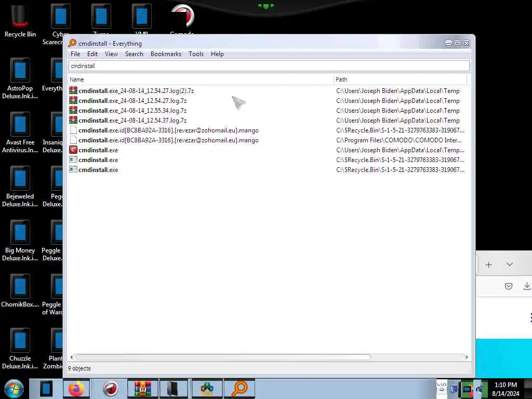The width and height of the screenshot is (532, 399).
Task: Select the Cyber Scarecrow desktop icon
Action: point(60,16)
